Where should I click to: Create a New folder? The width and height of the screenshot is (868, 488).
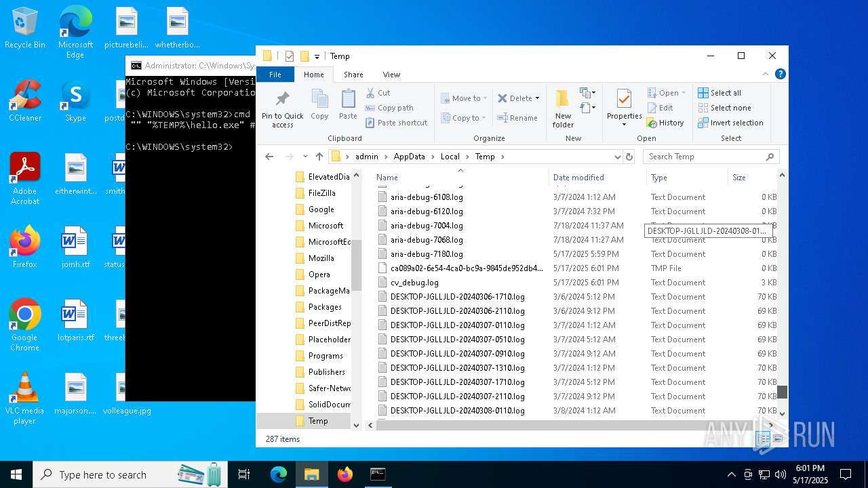(563, 108)
